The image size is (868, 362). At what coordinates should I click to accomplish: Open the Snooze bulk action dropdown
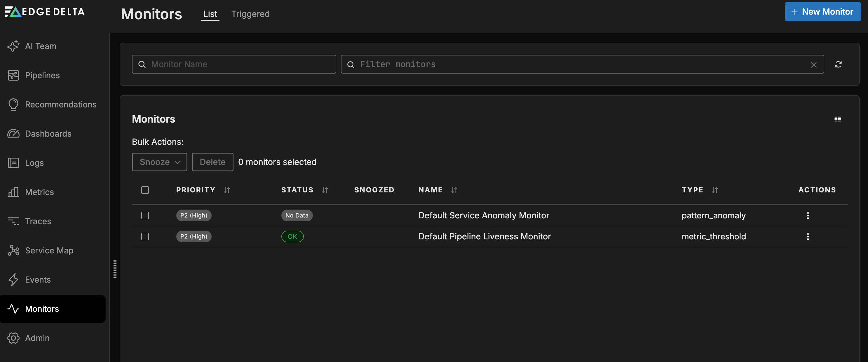pos(159,162)
